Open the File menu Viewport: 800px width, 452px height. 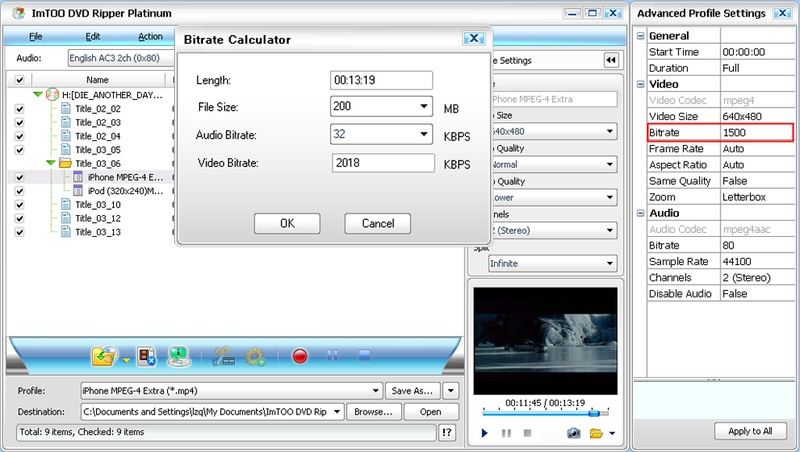point(36,37)
